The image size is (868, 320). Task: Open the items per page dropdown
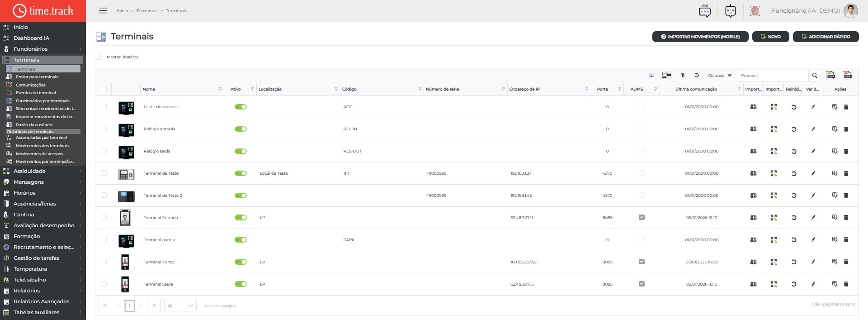[x=180, y=306]
